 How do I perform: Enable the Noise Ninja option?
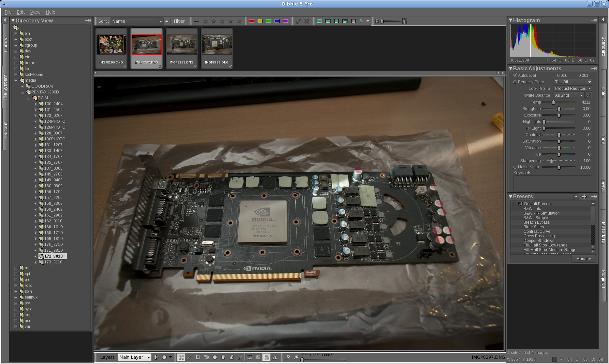[x=515, y=167]
